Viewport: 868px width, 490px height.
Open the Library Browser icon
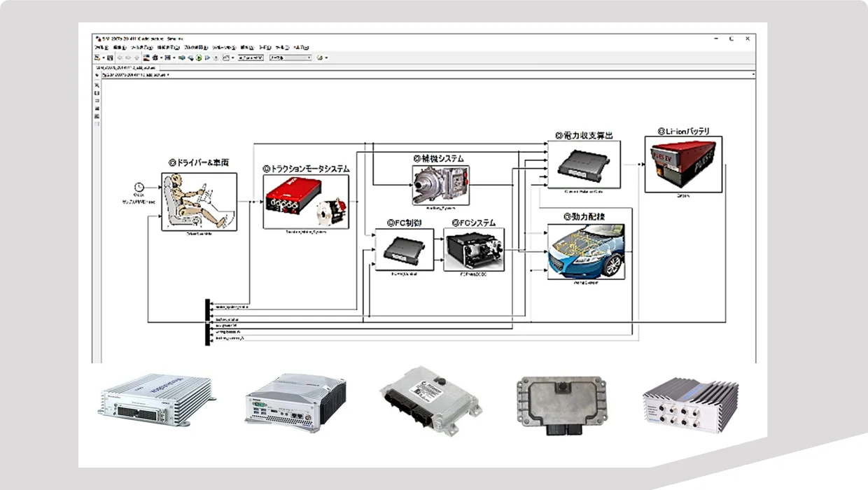click(146, 57)
